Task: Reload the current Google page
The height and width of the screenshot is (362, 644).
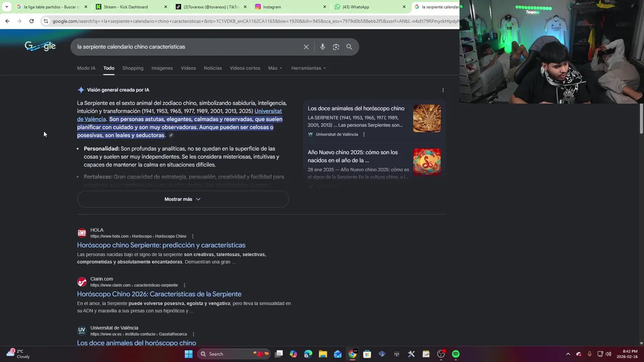Action: click(31, 21)
